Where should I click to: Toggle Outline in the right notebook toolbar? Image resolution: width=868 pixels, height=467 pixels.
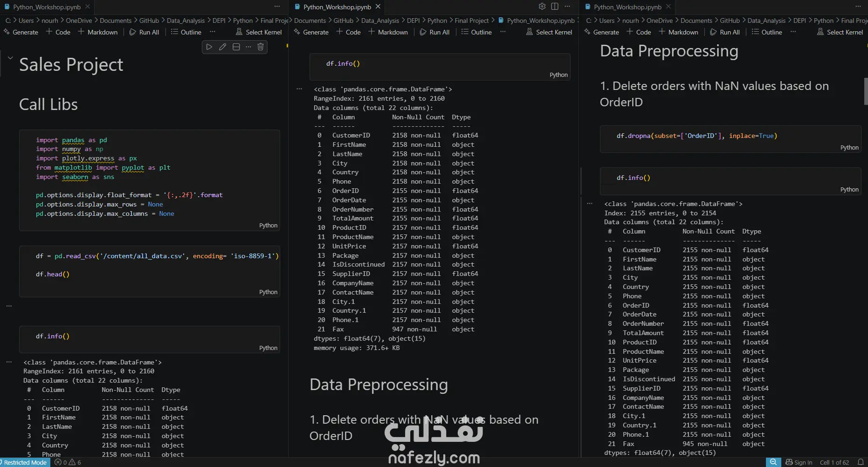[x=767, y=32]
